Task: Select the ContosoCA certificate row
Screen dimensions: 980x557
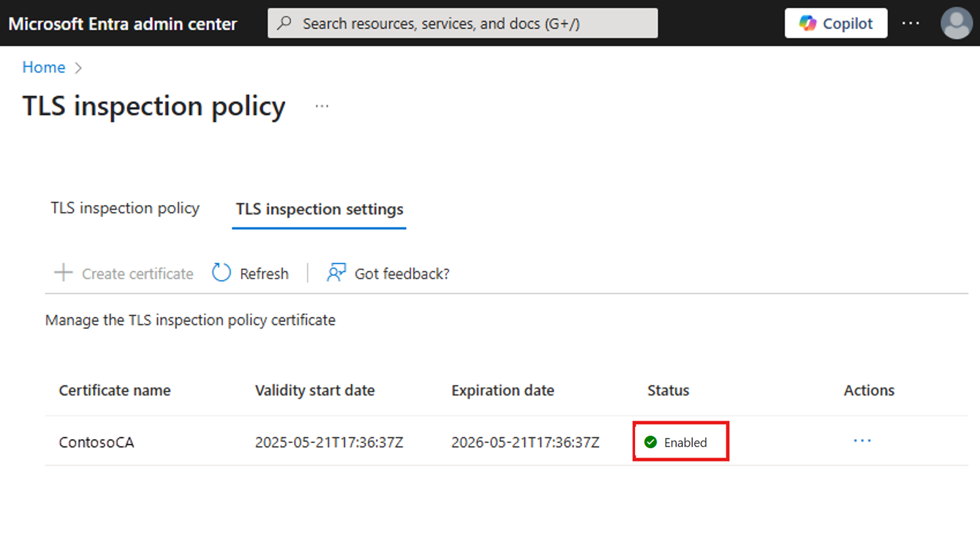Action: [x=96, y=442]
